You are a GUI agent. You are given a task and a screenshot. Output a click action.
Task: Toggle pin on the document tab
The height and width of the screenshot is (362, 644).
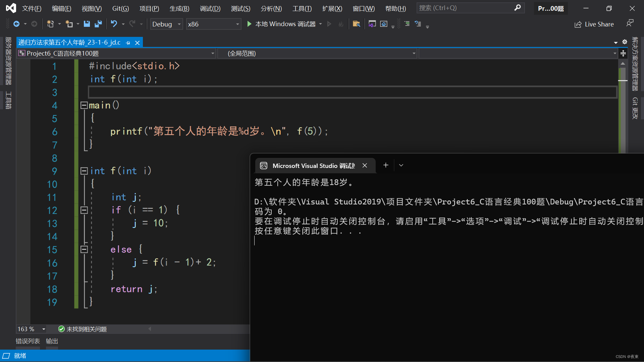tap(128, 43)
